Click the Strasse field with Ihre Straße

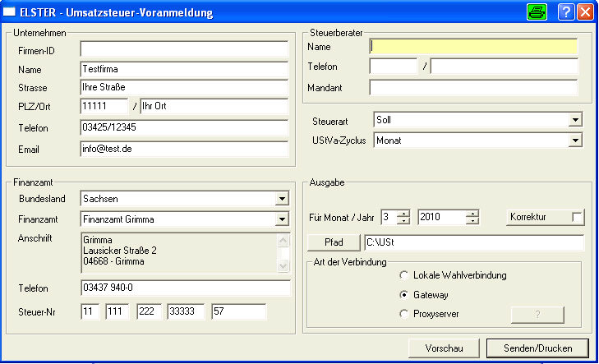(x=185, y=87)
